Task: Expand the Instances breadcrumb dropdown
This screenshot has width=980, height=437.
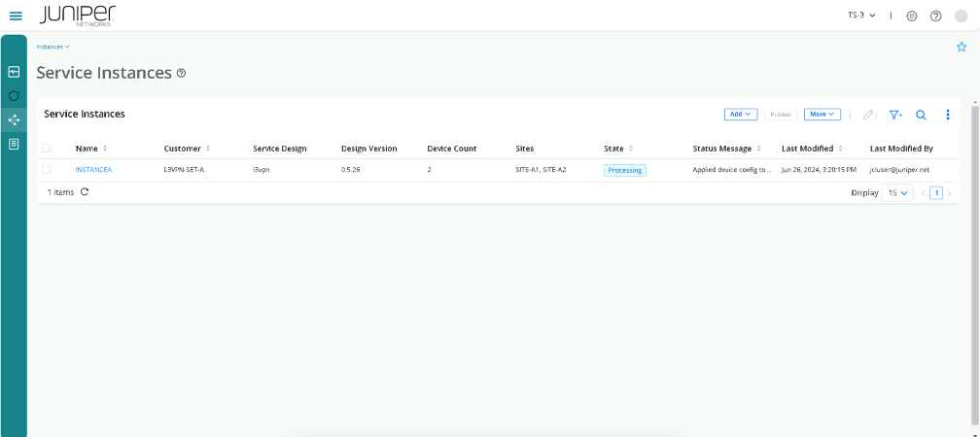Action: tap(53, 47)
